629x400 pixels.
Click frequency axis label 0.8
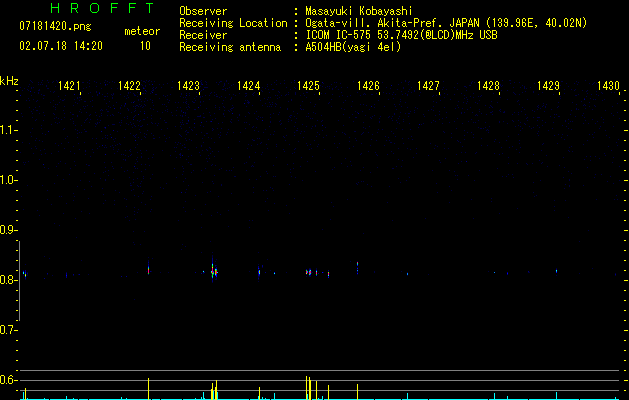click(x=8, y=280)
